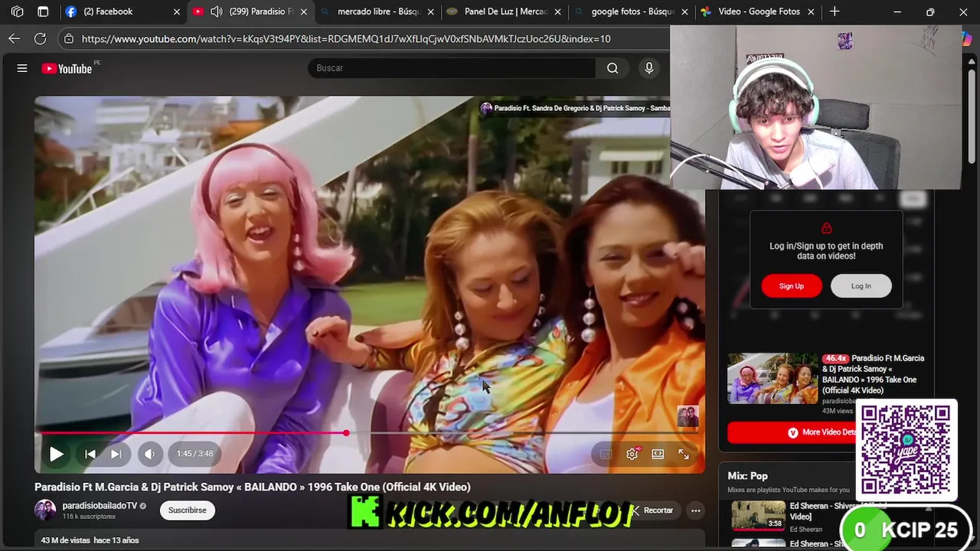Image resolution: width=980 pixels, height=551 pixels.
Task: Switch to theater mode
Action: (658, 454)
